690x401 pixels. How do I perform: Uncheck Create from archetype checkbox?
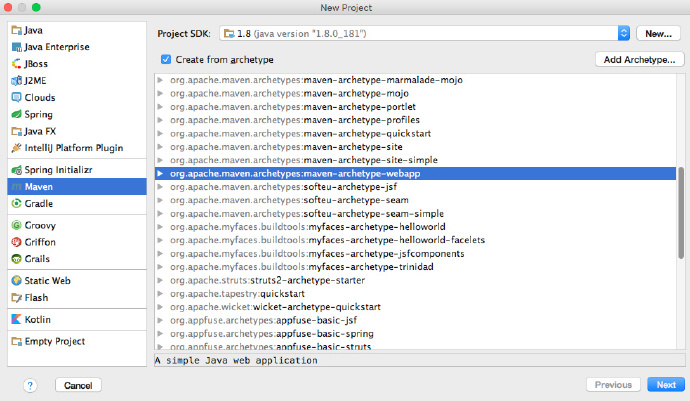[166, 59]
